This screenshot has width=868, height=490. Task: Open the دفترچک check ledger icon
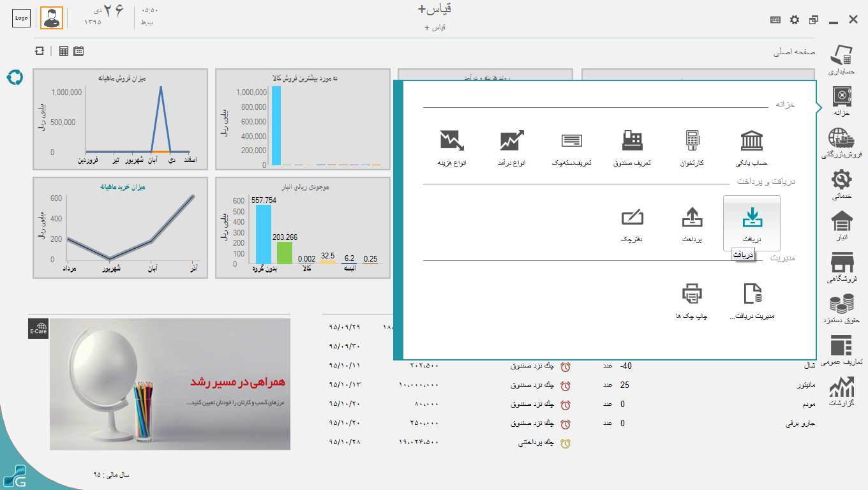(632, 224)
